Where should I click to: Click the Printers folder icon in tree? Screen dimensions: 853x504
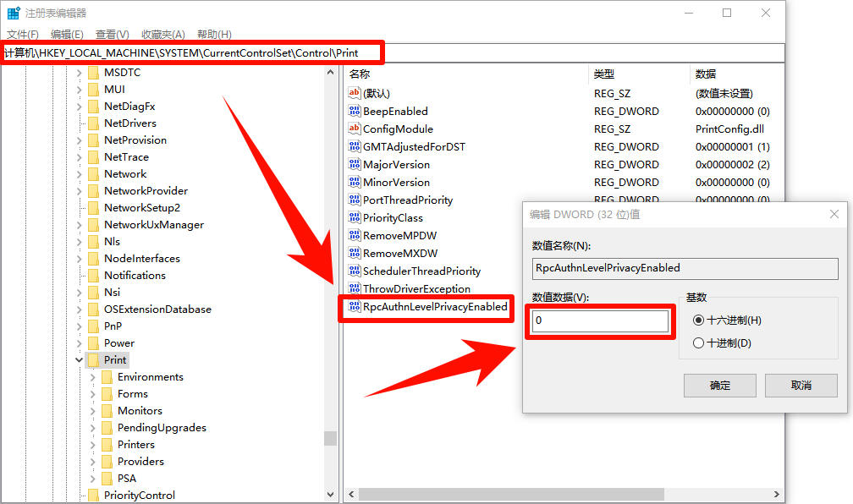pos(107,444)
